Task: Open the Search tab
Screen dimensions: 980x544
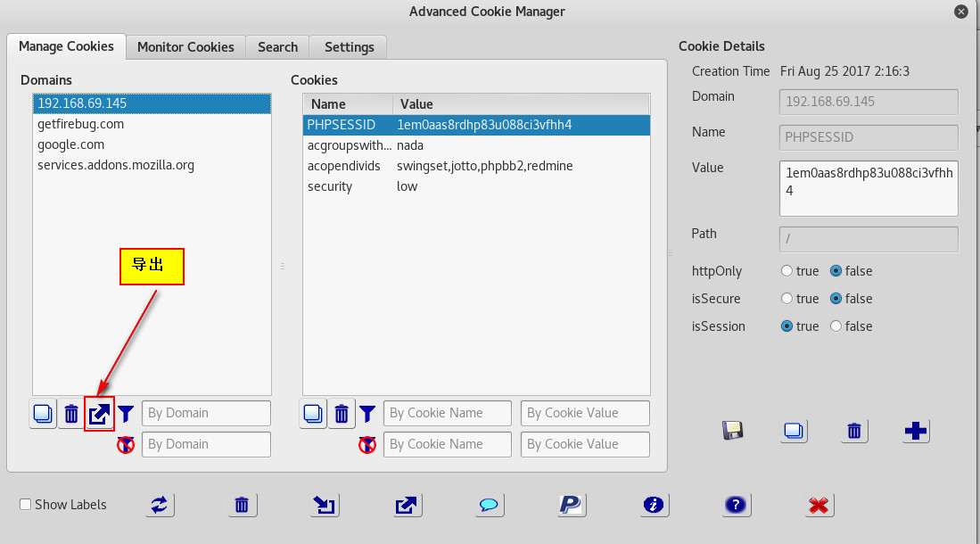Action: tap(277, 47)
